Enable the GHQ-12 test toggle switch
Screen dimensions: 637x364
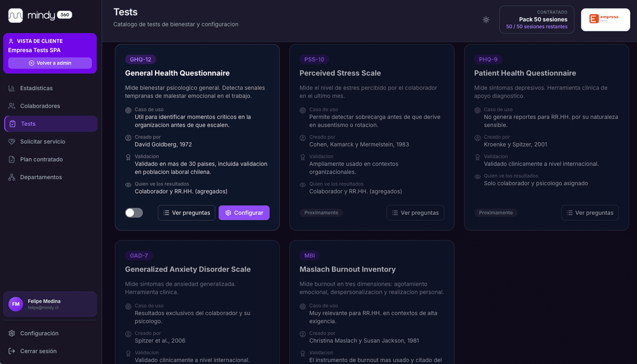pyautogui.click(x=134, y=213)
